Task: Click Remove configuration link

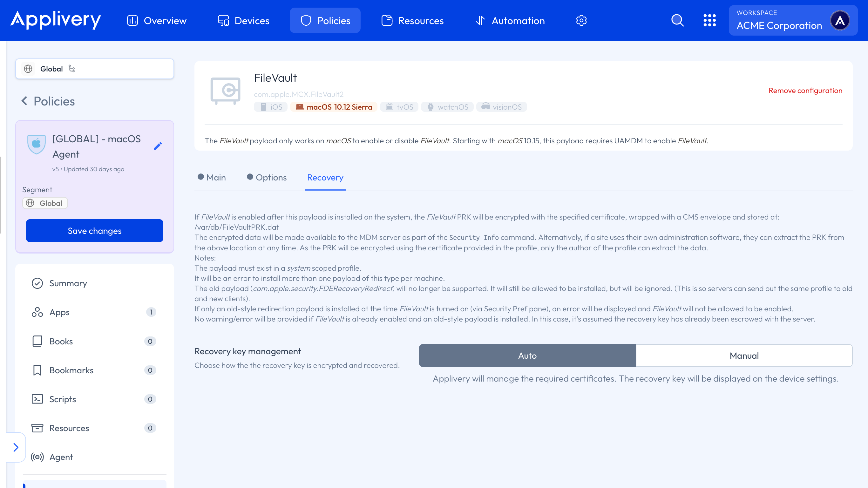Action: click(805, 90)
